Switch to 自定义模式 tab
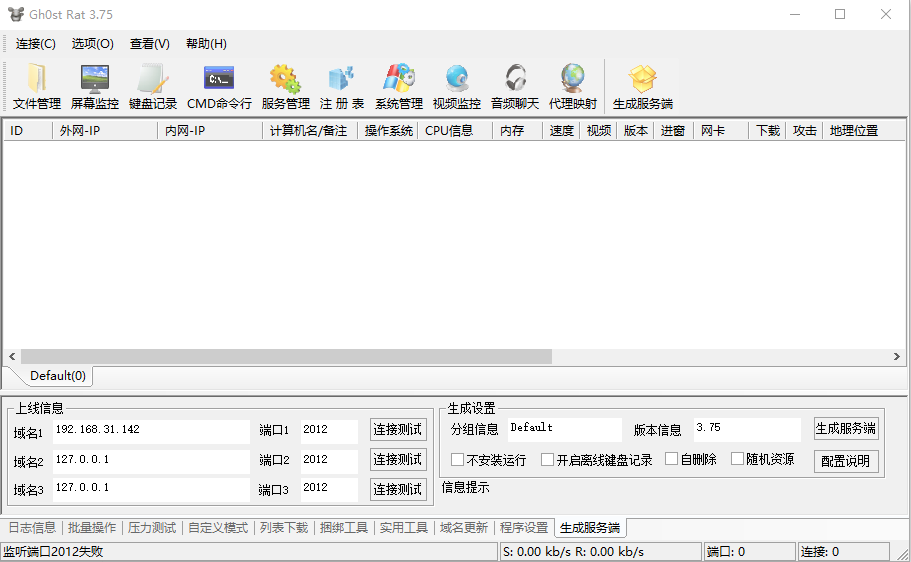This screenshot has height=562, width=911. pyautogui.click(x=218, y=528)
